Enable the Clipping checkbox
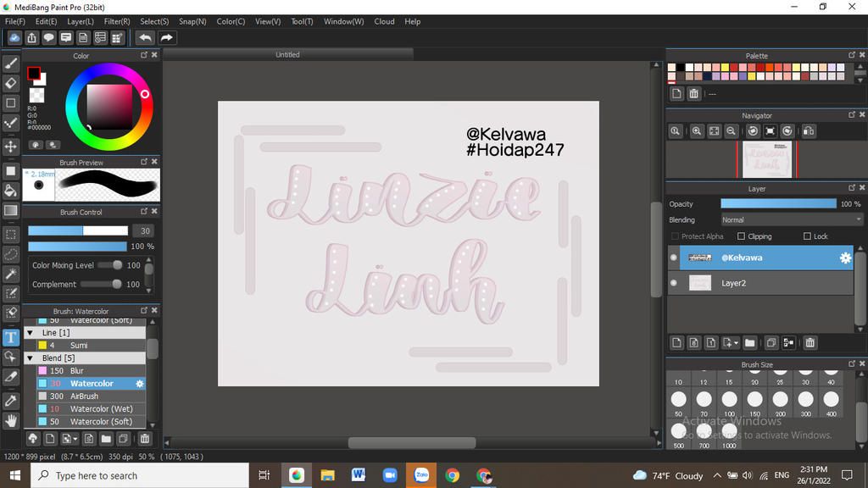 741,236
